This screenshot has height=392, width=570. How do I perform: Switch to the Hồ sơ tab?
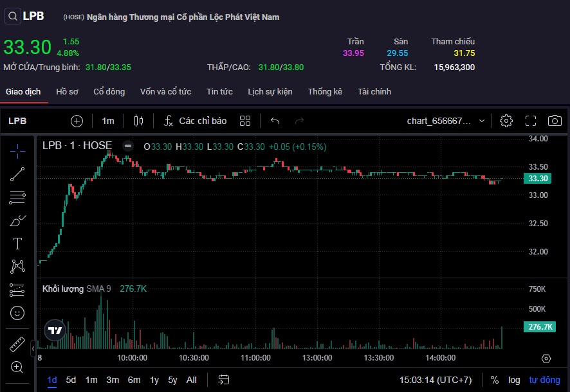coord(67,91)
